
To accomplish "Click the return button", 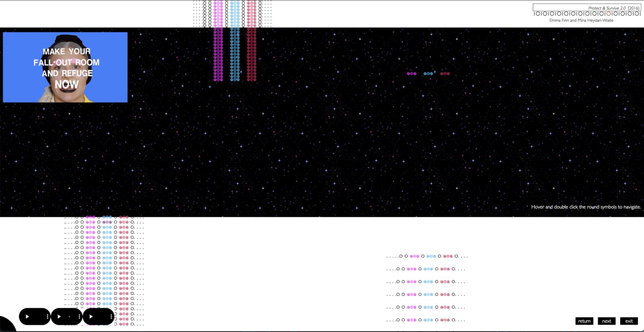I will pyautogui.click(x=584, y=321).
